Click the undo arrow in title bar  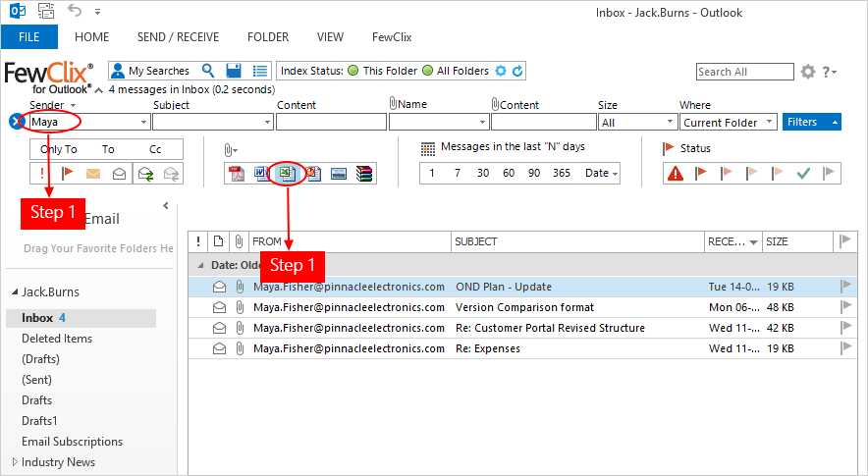tap(75, 11)
